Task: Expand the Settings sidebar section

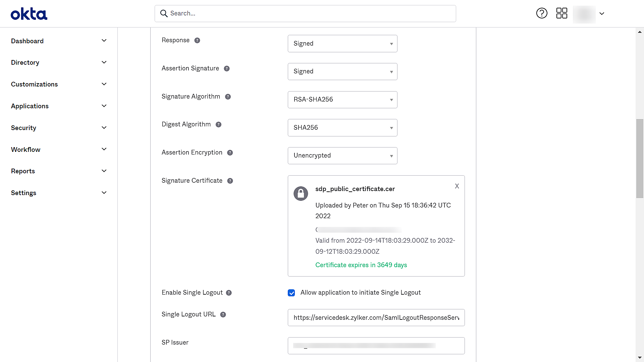Action: coord(59,193)
